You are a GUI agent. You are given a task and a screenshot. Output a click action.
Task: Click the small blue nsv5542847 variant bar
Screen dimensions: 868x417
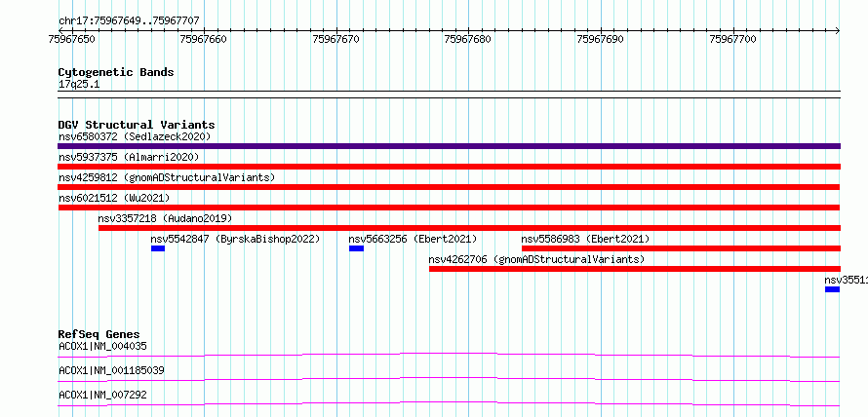pyautogui.click(x=158, y=248)
